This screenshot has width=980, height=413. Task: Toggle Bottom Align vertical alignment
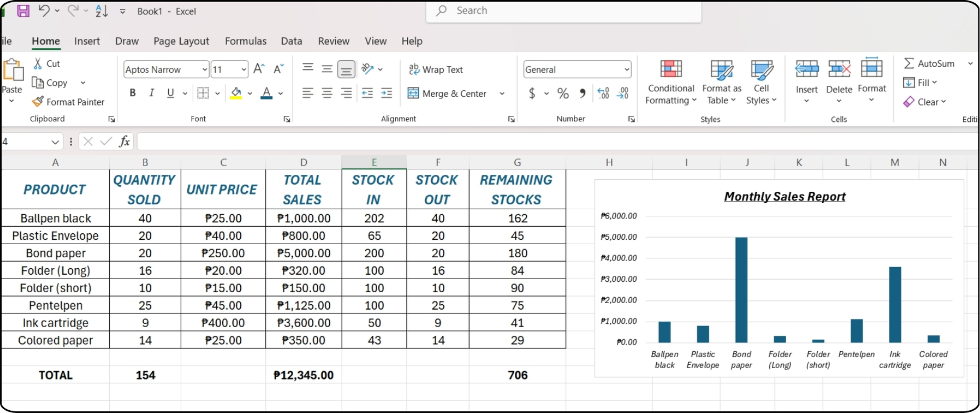point(346,69)
